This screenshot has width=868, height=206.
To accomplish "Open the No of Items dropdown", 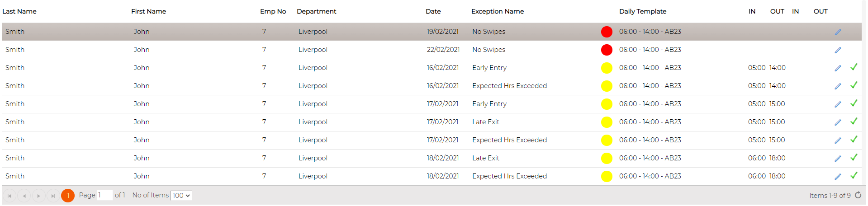I will point(181,196).
